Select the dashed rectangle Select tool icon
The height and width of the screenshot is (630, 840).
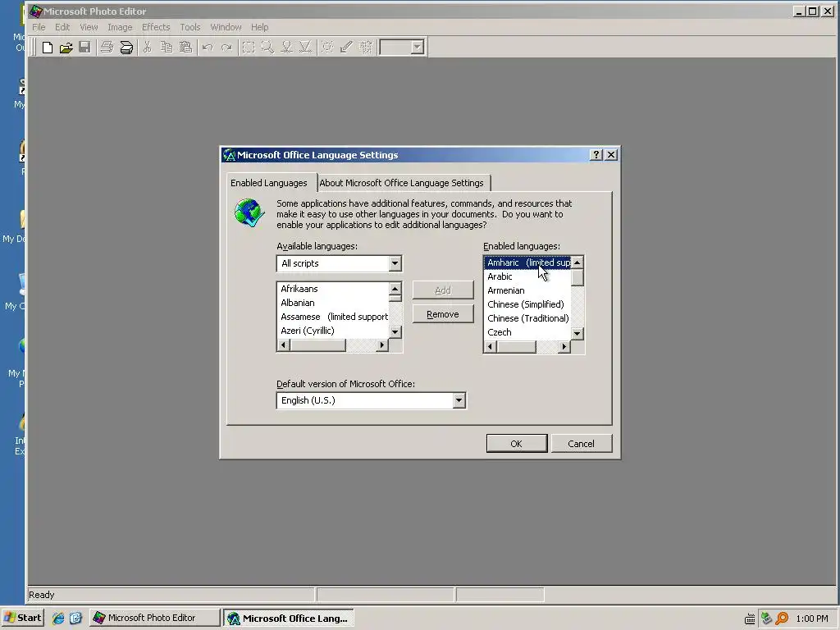pos(248,48)
